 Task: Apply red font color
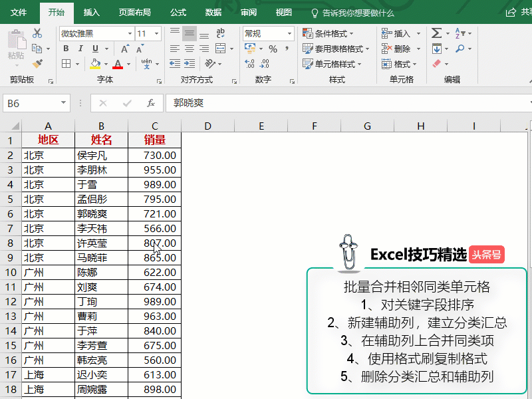[x=118, y=63]
